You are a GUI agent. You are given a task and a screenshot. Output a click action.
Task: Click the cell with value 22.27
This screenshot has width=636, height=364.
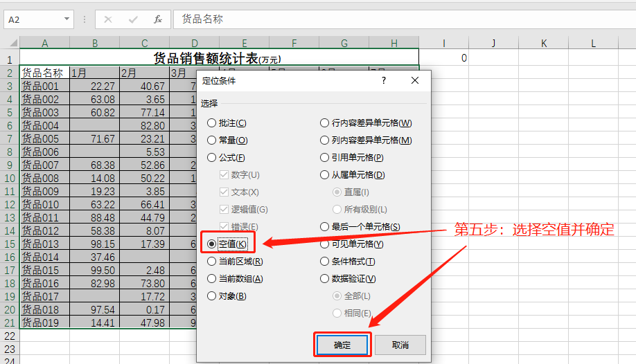94,86
